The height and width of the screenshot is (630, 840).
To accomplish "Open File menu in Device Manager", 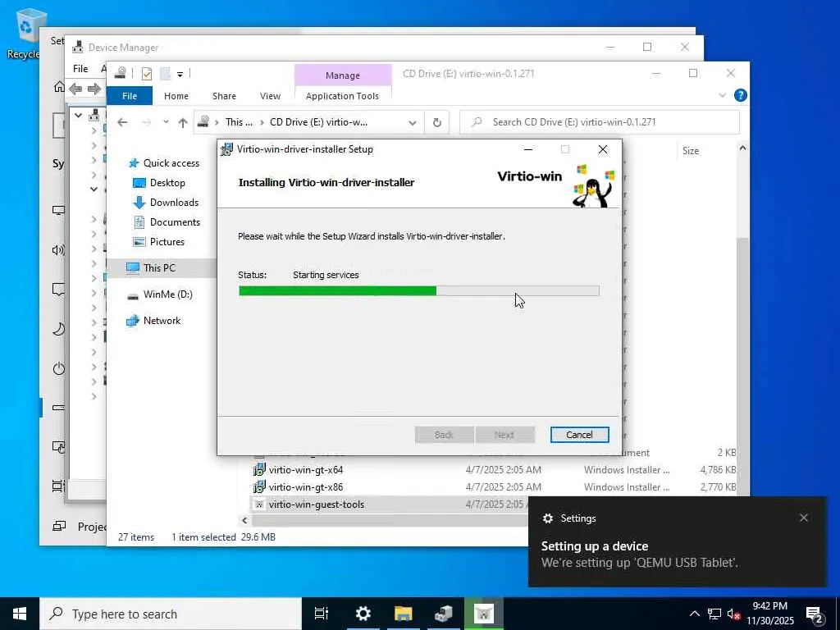I will (x=80, y=69).
